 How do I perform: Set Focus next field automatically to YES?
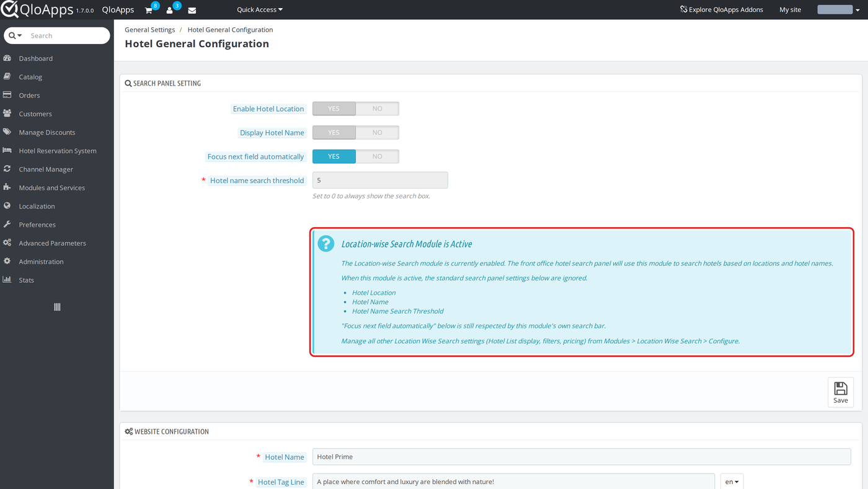334,156
